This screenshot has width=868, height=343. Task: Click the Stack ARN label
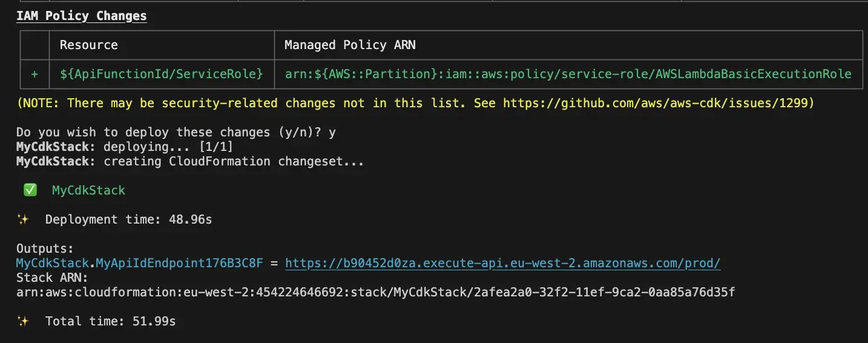point(52,278)
